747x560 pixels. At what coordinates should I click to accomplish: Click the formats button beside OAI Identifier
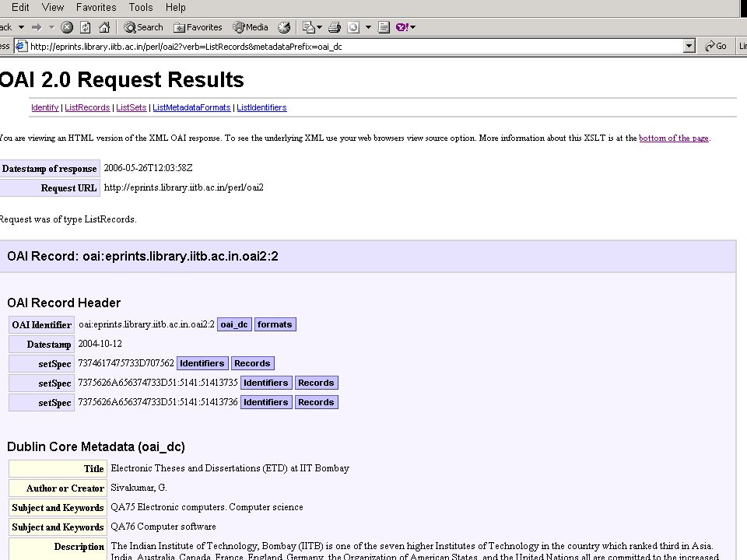coord(275,324)
